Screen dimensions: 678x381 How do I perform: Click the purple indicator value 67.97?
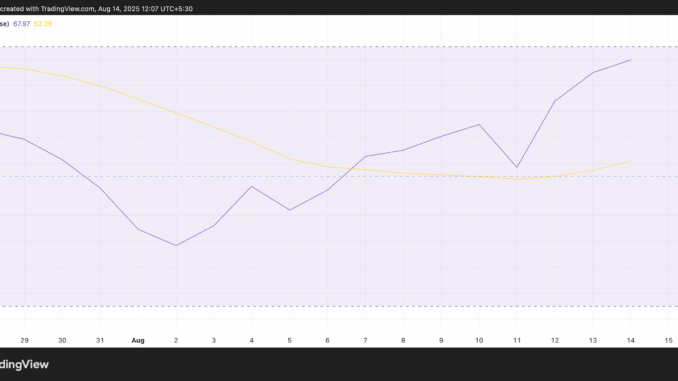[x=21, y=24]
